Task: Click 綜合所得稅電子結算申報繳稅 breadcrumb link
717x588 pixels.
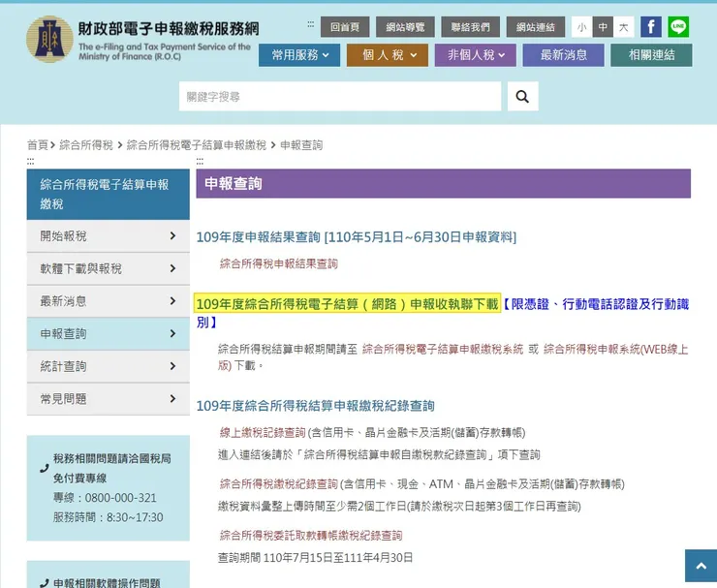Action: pos(196,145)
